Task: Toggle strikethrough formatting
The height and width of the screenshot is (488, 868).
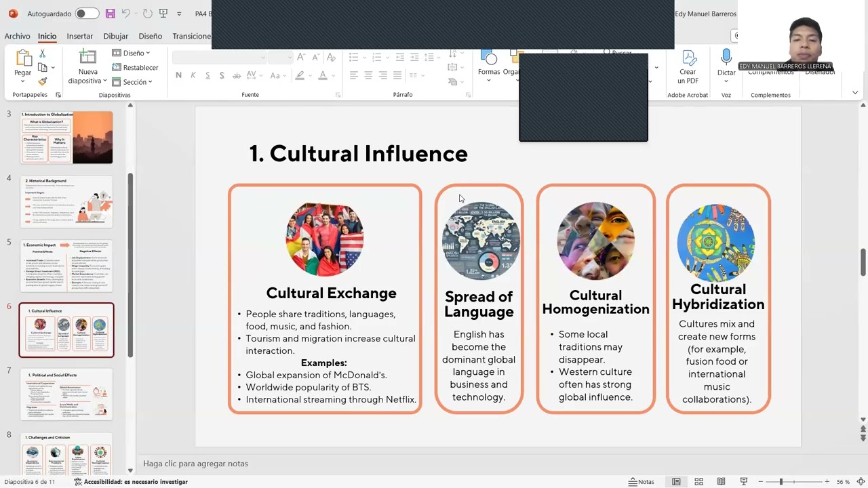Action: pos(237,75)
